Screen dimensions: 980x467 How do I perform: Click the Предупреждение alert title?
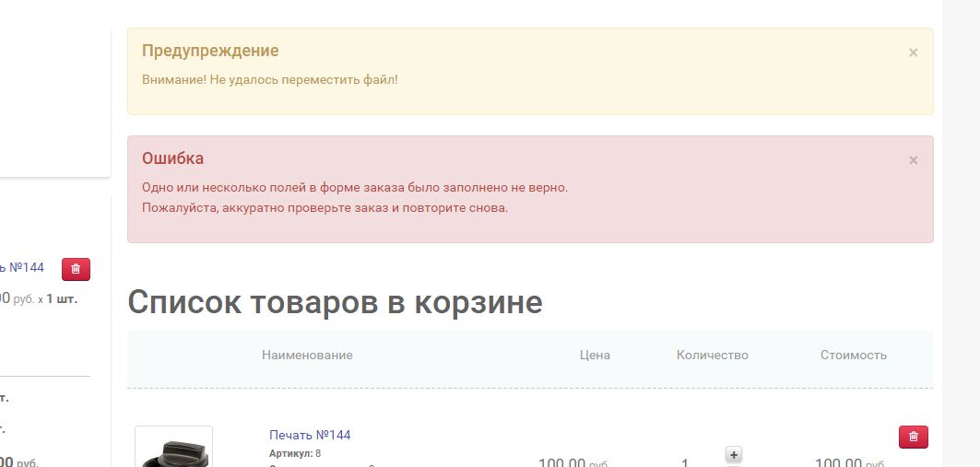click(x=210, y=51)
